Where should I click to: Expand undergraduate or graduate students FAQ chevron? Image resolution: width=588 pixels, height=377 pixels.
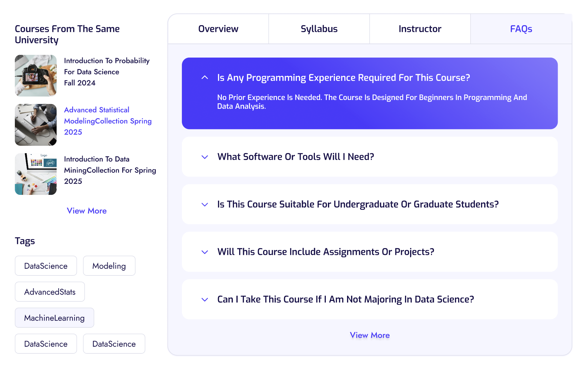click(x=205, y=205)
